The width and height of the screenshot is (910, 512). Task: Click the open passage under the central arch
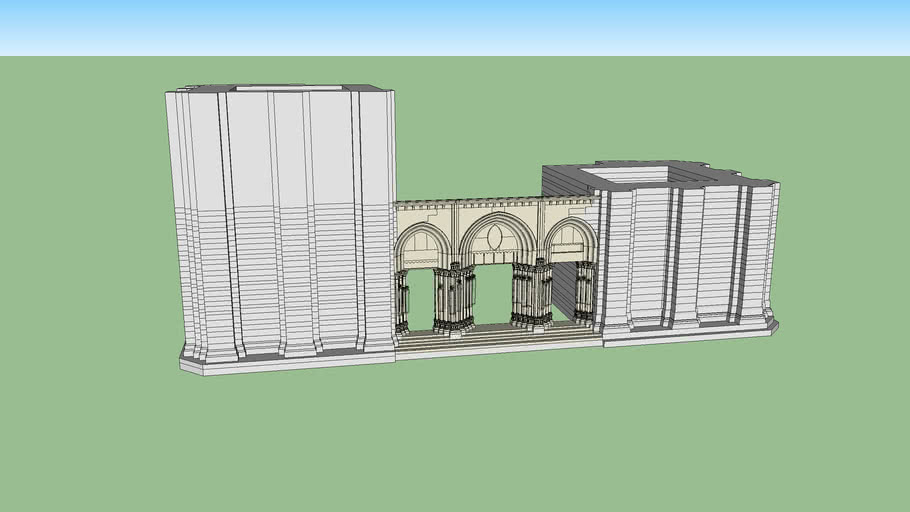492,295
